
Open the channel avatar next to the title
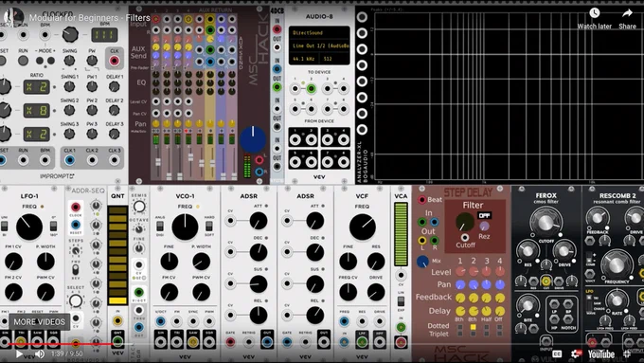(13, 18)
